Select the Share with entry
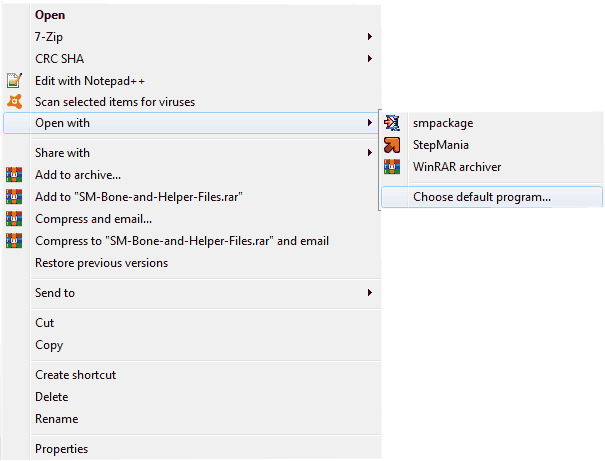 point(192,153)
